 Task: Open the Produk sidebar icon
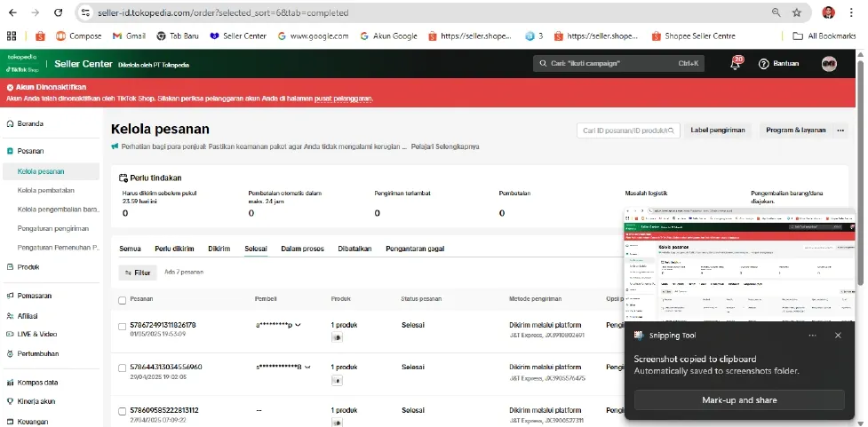tap(10, 266)
